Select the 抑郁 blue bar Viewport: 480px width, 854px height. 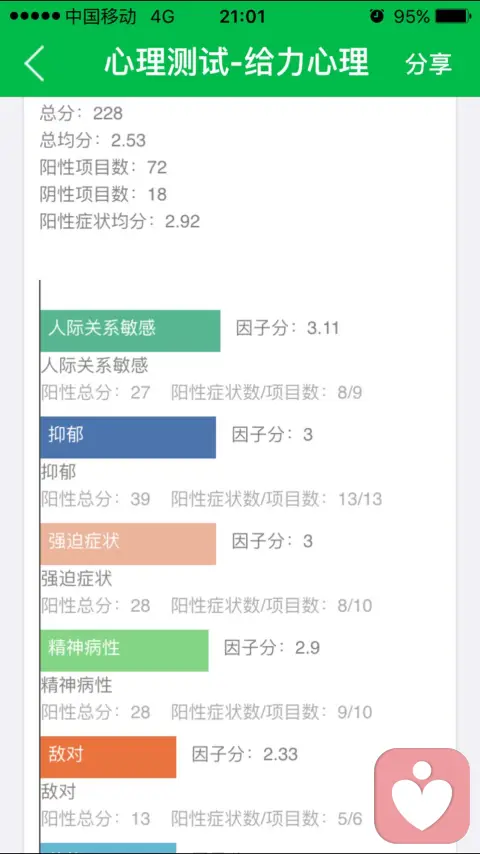(x=128, y=437)
